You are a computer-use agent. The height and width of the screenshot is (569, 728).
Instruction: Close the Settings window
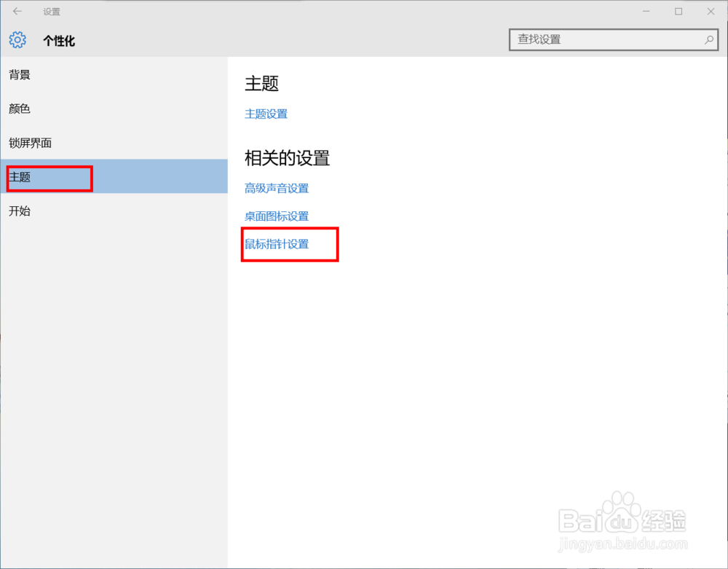click(x=711, y=11)
